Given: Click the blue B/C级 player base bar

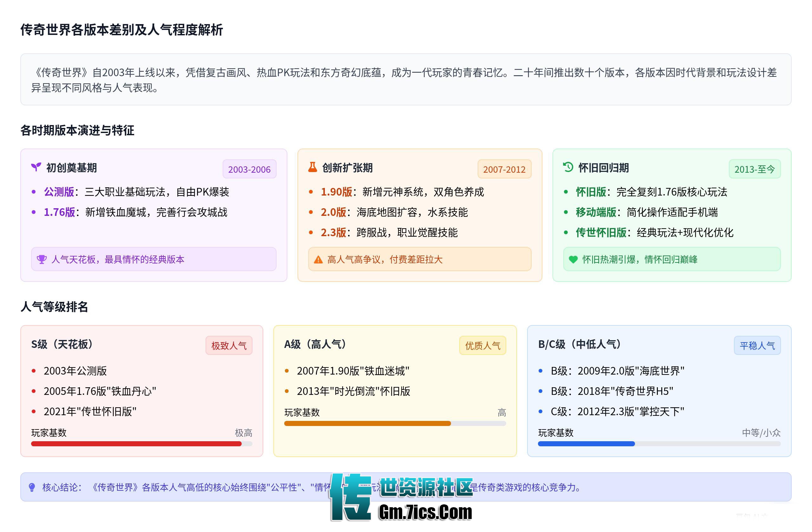Looking at the screenshot, I should 586,444.
